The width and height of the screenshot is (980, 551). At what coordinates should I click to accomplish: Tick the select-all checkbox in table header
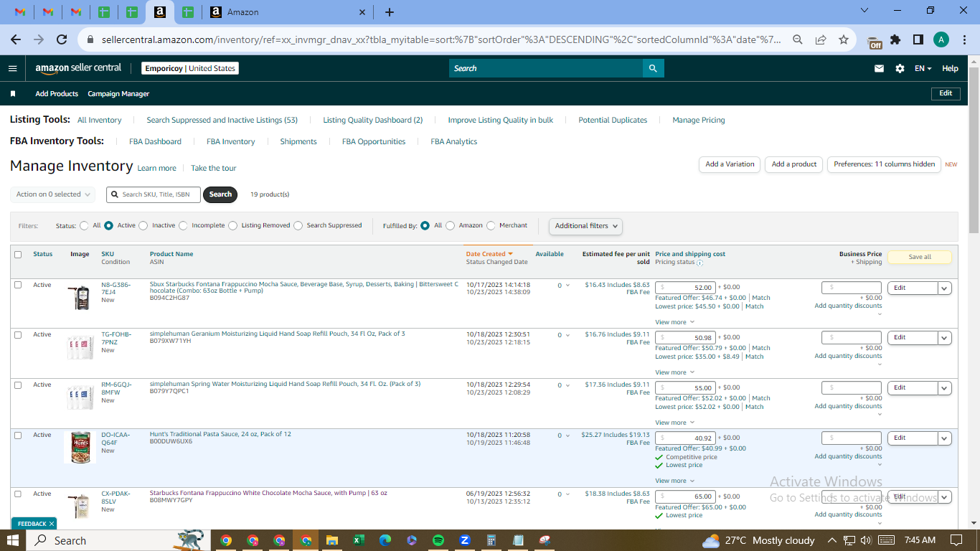pyautogui.click(x=18, y=254)
